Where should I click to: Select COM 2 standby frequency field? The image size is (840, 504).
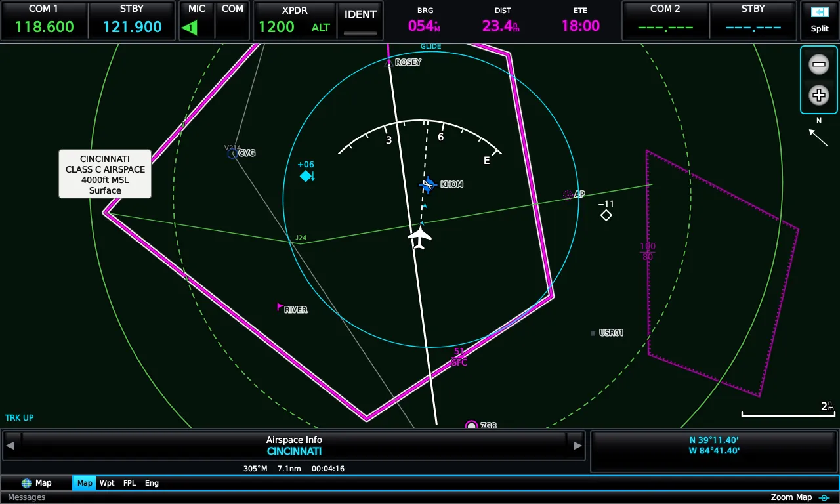coord(753,20)
